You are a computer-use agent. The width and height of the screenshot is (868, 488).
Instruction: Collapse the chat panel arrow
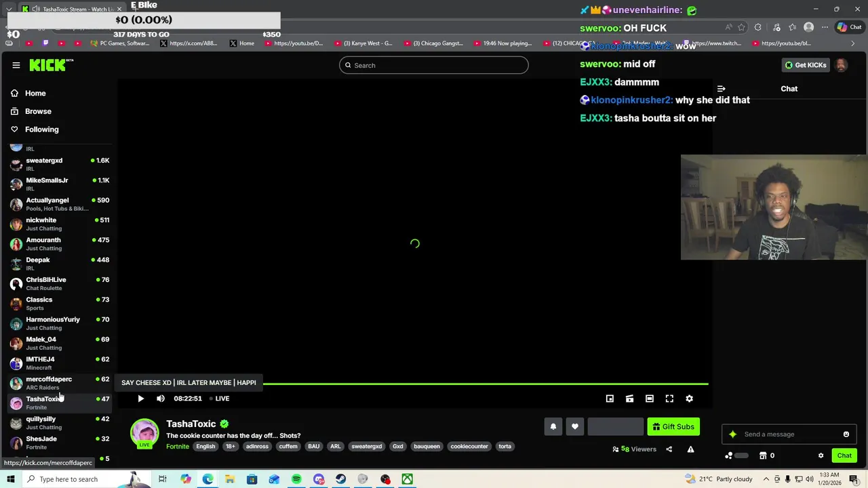721,89
